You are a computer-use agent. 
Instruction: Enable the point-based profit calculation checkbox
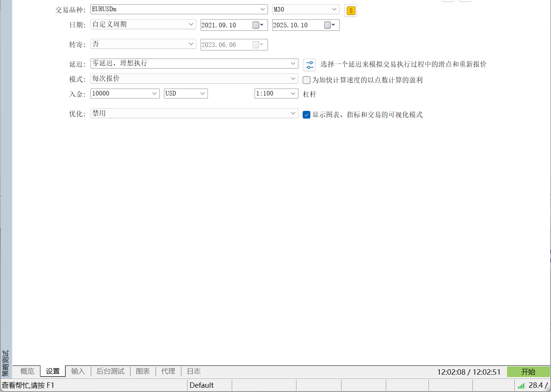[x=306, y=80]
